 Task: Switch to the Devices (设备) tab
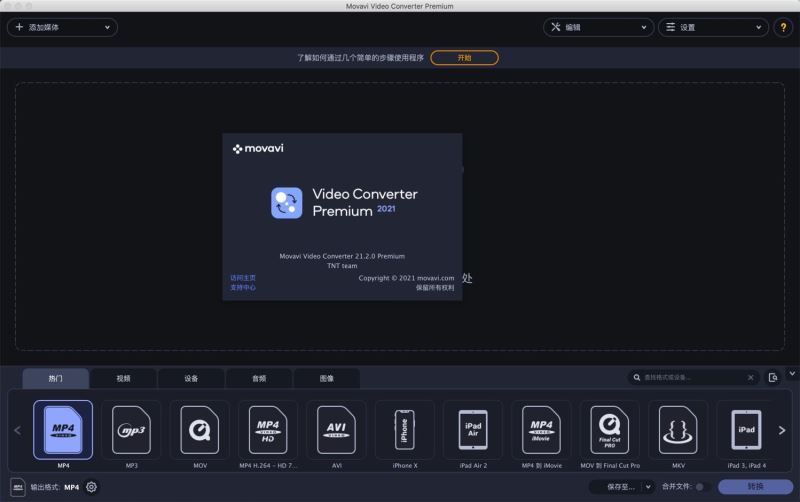(x=191, y=379)
